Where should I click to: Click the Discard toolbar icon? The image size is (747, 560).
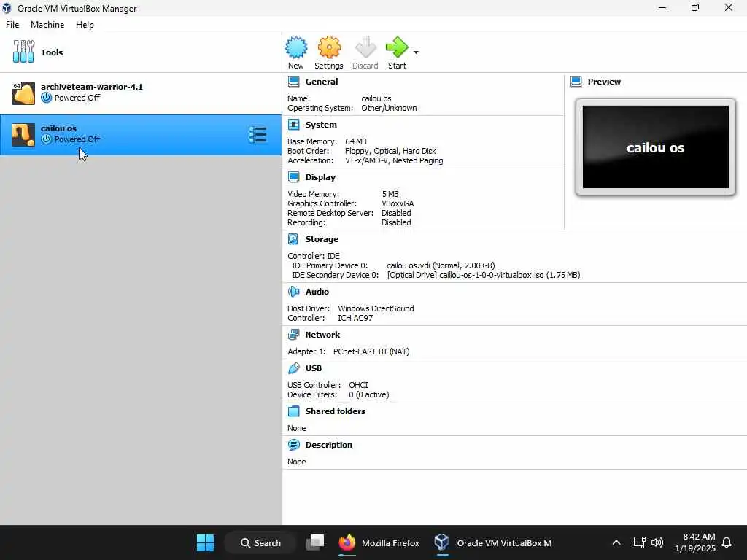pos(365,47)
